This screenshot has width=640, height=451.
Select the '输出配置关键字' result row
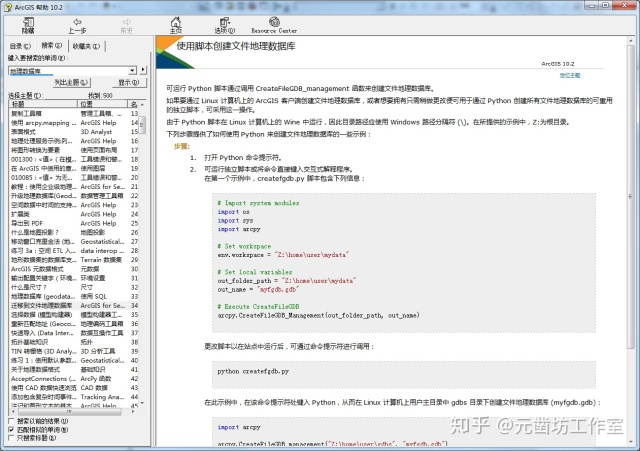(74, 278)
